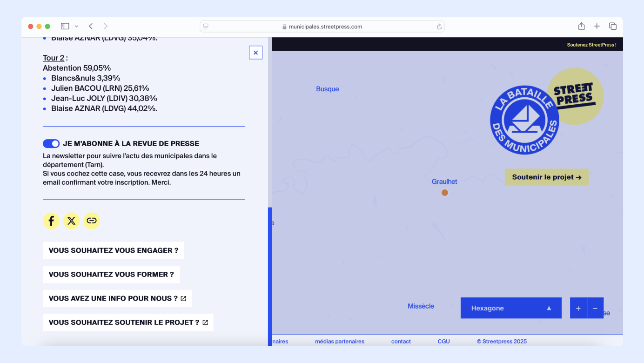Open Vous souhaitez soutenir le projet link
644x363 pixels.
pyautogui.click(x=128, y=323)
